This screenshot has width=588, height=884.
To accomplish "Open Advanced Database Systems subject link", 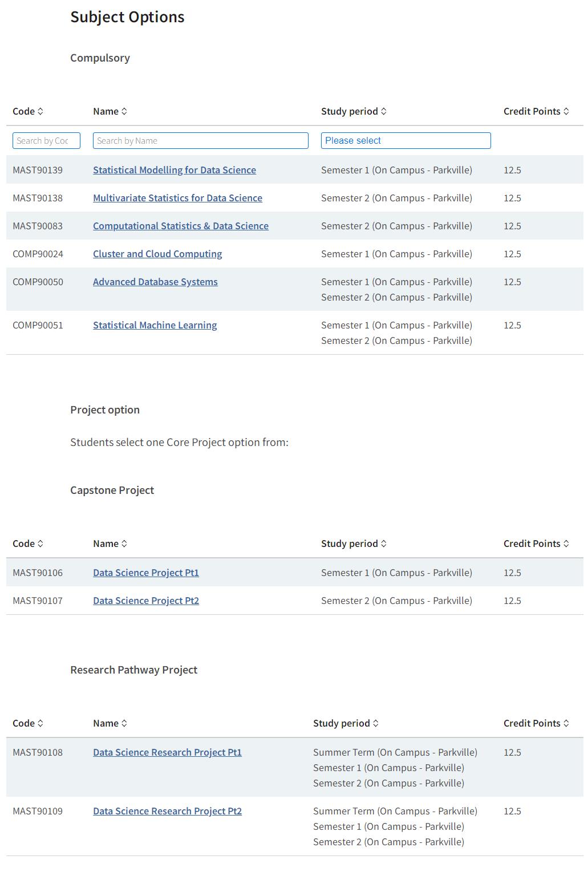I will click(155, 282).
